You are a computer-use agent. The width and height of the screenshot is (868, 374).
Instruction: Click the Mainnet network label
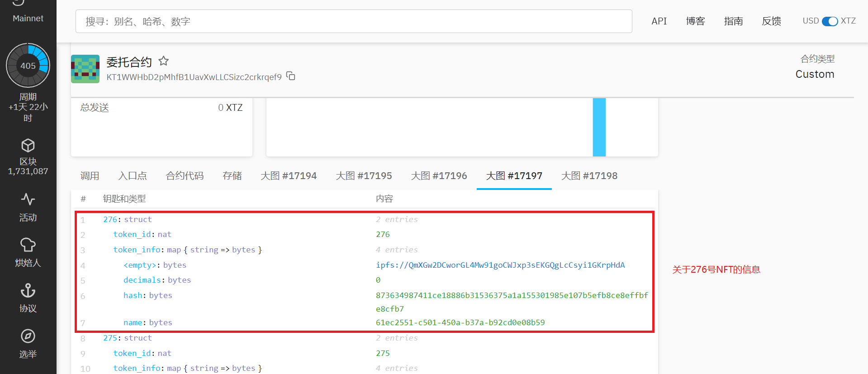28,19
